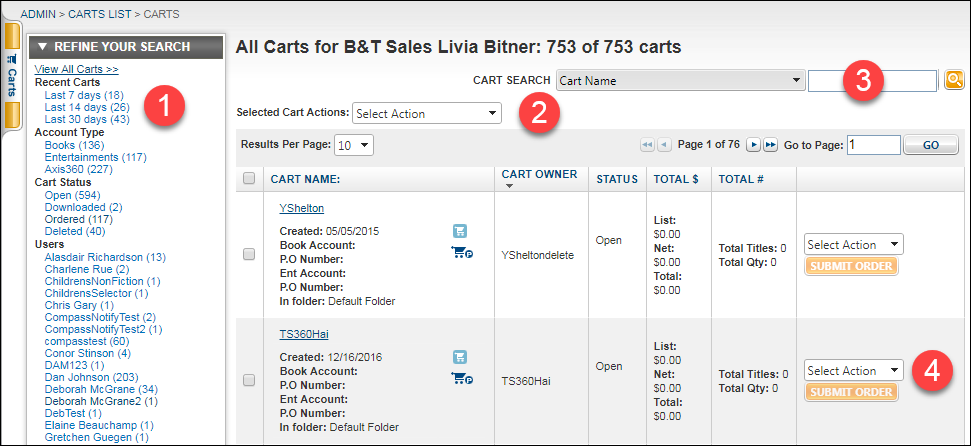971x446 pixels.
Task: Filter carts by Last 7 days
Action: click(x=84, y=95)
